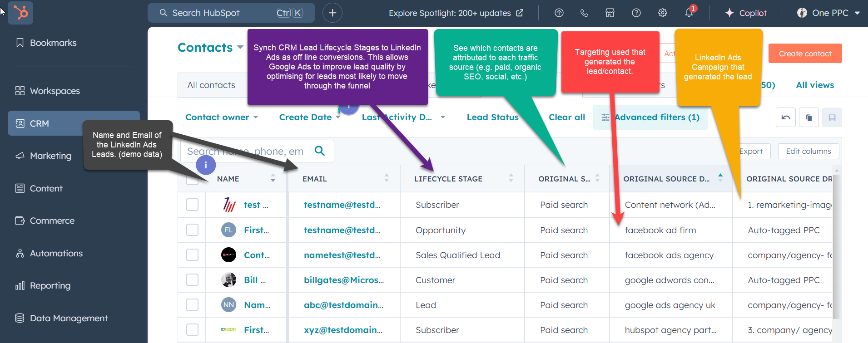Open the upgrade arrow icon in top bar
The image size is (868, 343).
[x=559, y=13]
